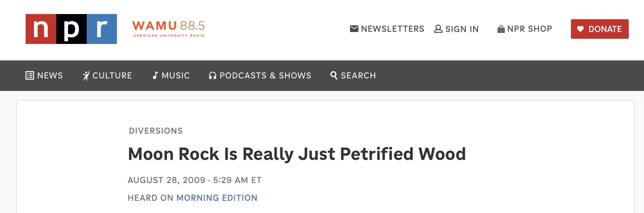Click the Culture figure icon
644x213 pixels.
[x=86, y=75]
